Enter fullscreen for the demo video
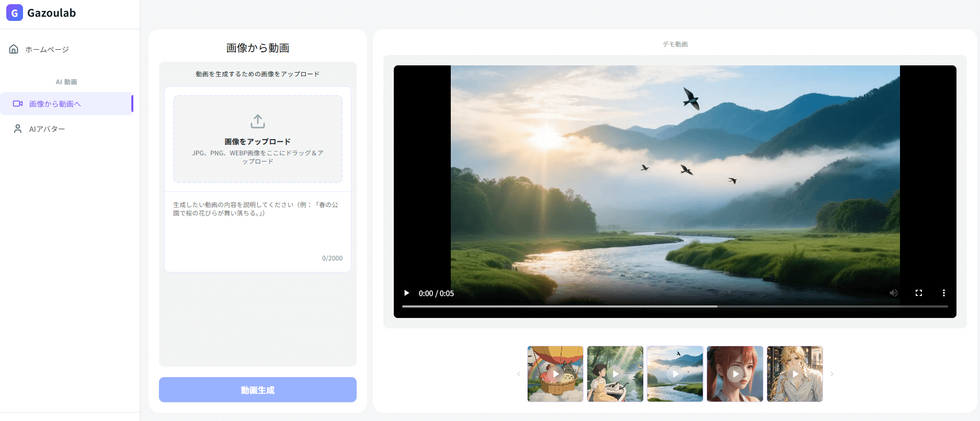The height and width of the screenshot is (421, 980). pyautogui.click(x=919, y=293)
